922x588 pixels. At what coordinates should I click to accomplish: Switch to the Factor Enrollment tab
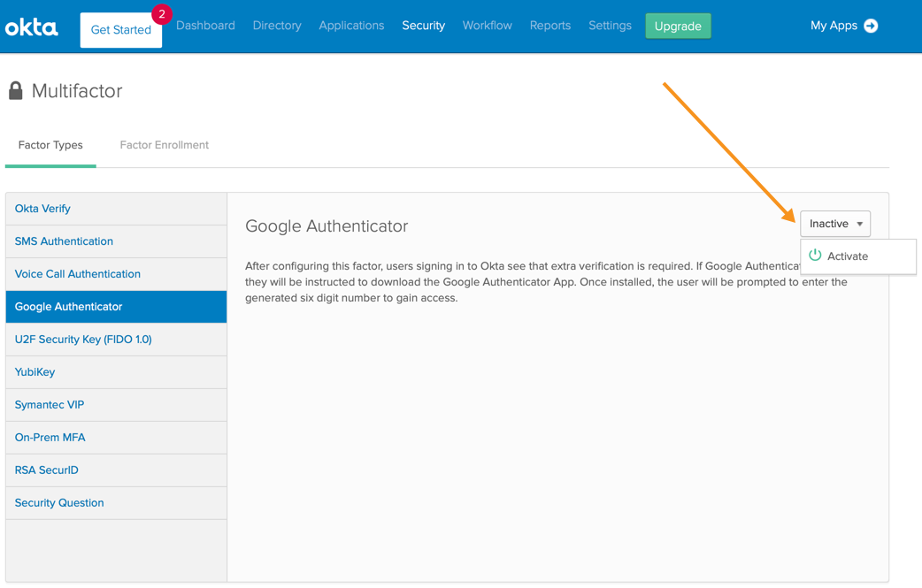tap(164, 145)
